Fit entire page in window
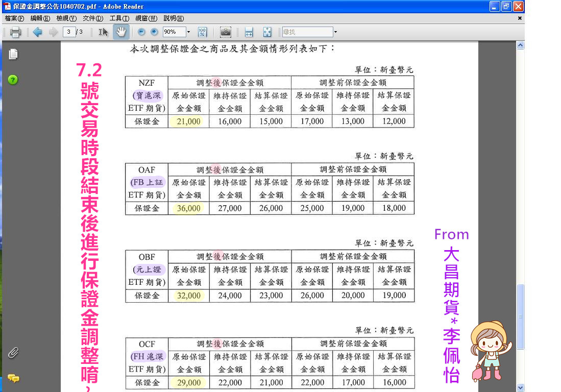This screenshot has width=561, height=392. coord(267,32)
